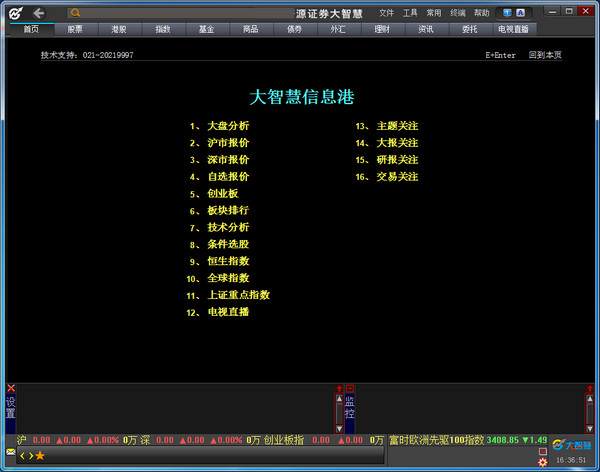Switch to the 资讯 tab
This screenshot has width=600, height=472.
[426, 29]
